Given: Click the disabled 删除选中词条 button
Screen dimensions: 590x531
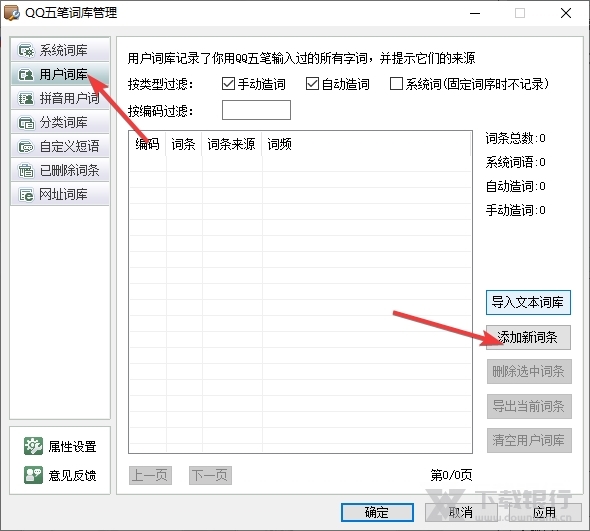Looking at the screenshot, I should 529,371.
